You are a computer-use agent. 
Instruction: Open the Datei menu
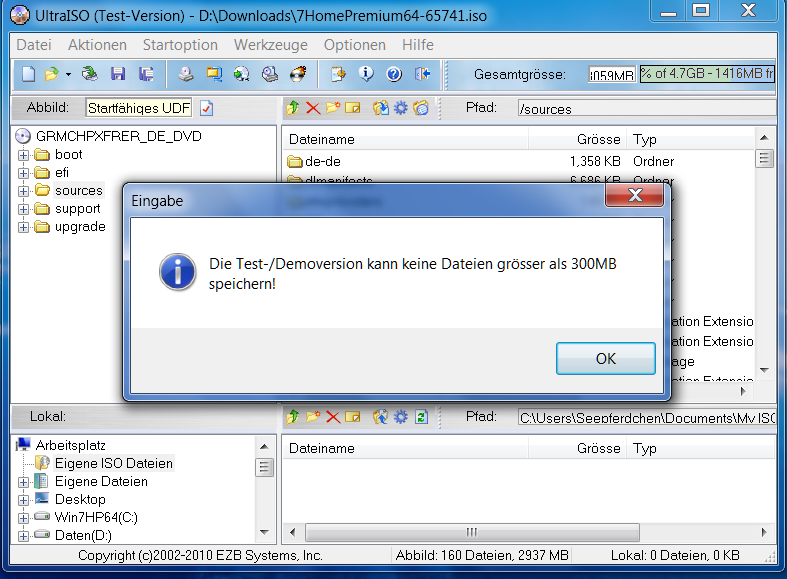(x=34, y=45)
